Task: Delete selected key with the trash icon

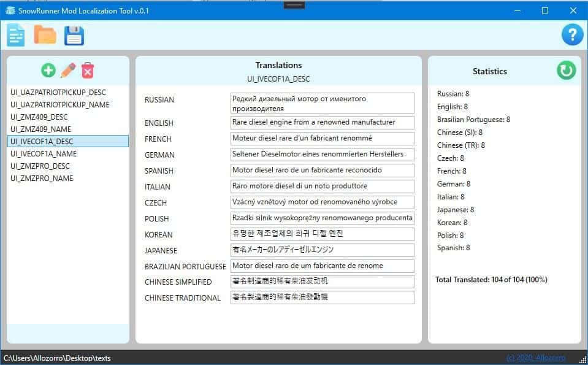Action: pyautogui.click(x=88, y=71)
